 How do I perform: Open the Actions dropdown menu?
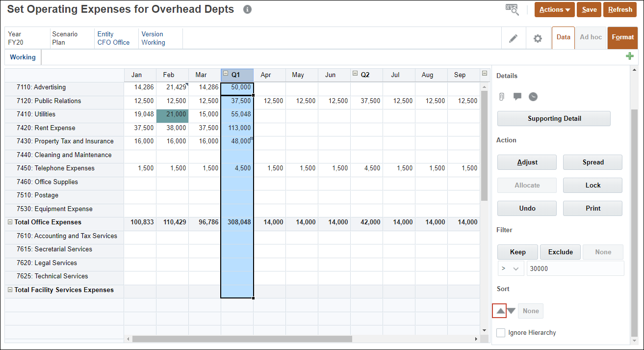pos(555,9)
